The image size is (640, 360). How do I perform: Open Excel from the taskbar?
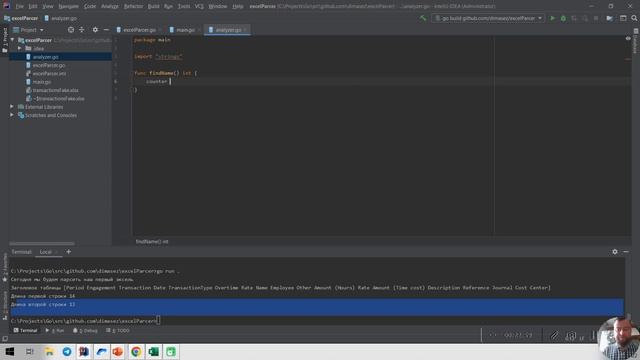click(x=153, y=351)
